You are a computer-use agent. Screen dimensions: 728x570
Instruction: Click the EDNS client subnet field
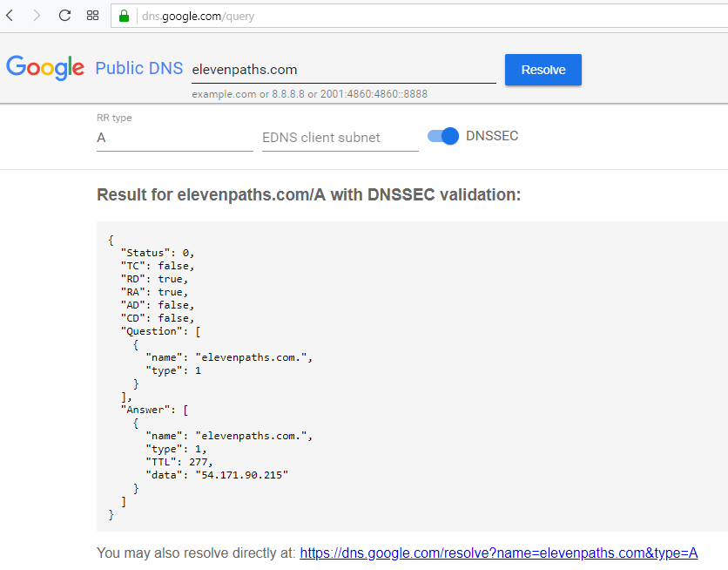340,138
